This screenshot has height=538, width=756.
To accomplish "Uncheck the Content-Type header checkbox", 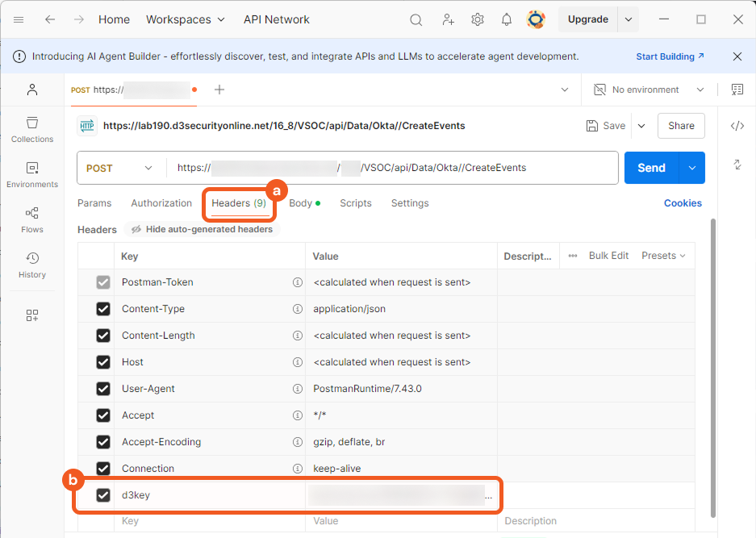I will pyautogui.click(x=103, y=309).
